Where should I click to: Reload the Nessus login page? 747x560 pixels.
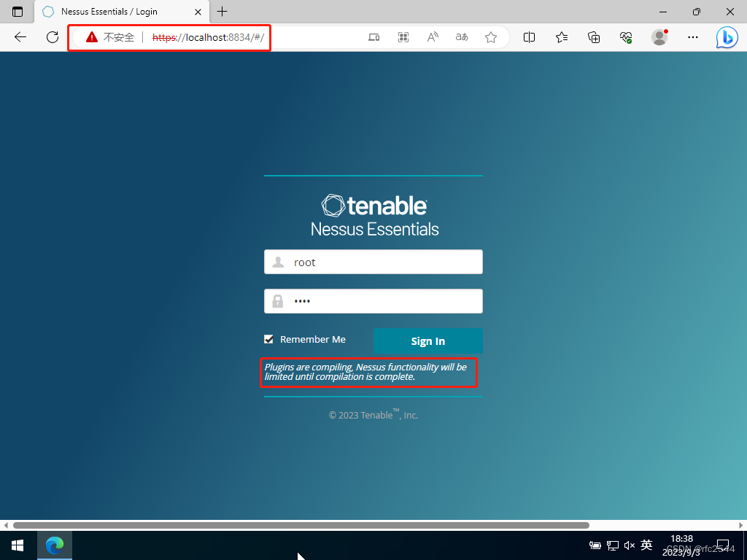pos(53,37)
